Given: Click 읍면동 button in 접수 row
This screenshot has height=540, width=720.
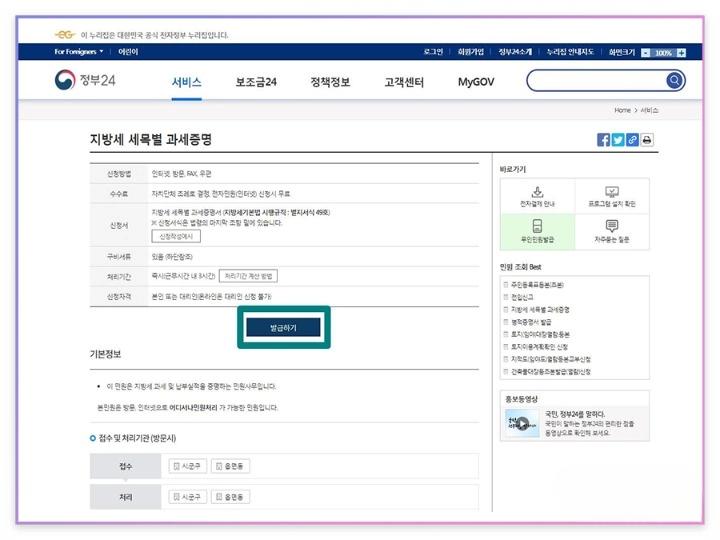Looking at the screenshot, I should pyautogui.click(x=230, y=466).
